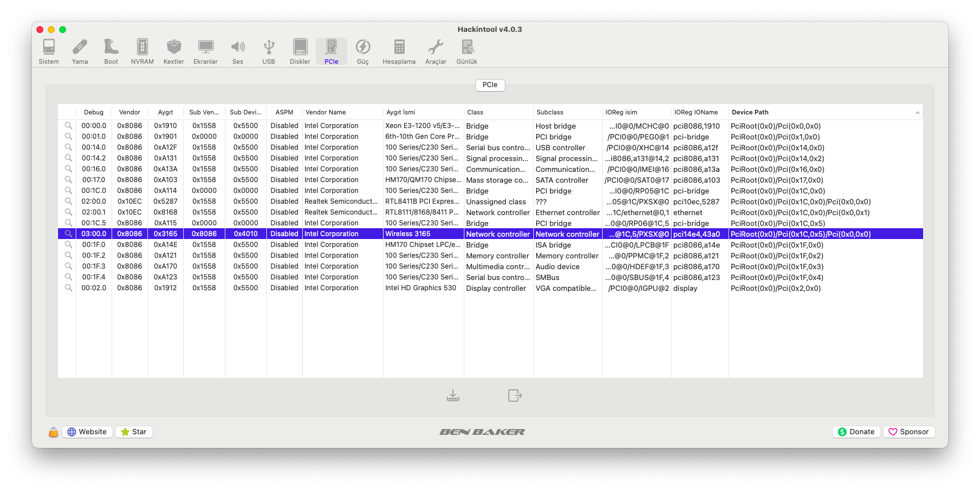The image size is (980, 490).
Task: Click the export PCIe list icon
Action: 514,395
